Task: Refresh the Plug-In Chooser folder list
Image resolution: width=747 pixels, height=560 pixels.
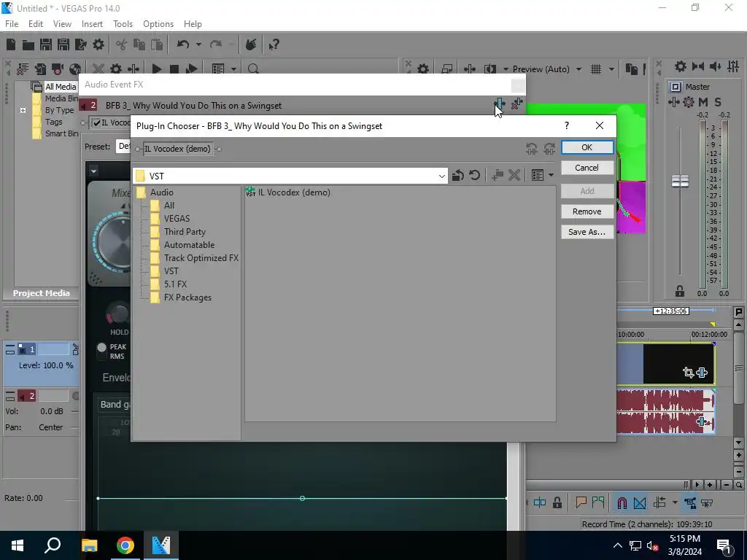Action: pos(474,175)
